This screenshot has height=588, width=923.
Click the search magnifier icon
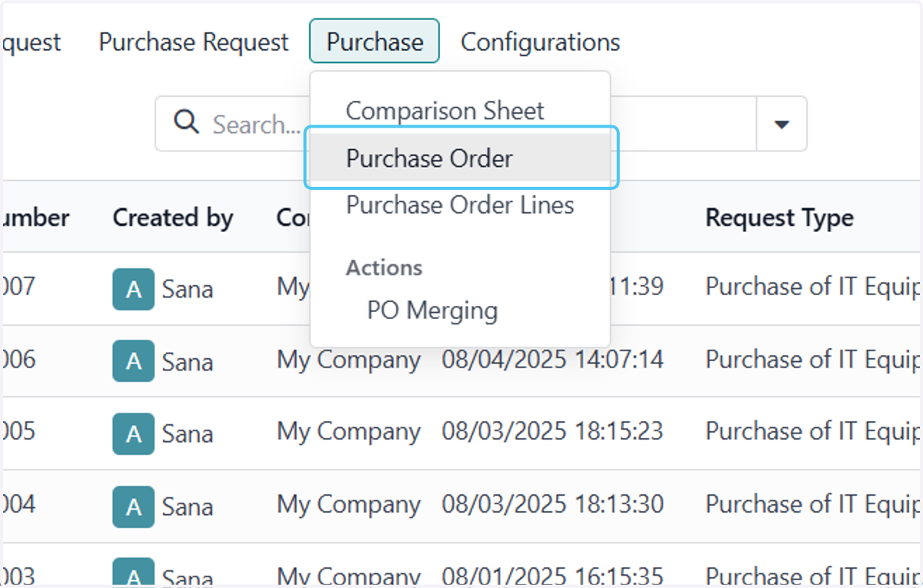click(186, 122)
